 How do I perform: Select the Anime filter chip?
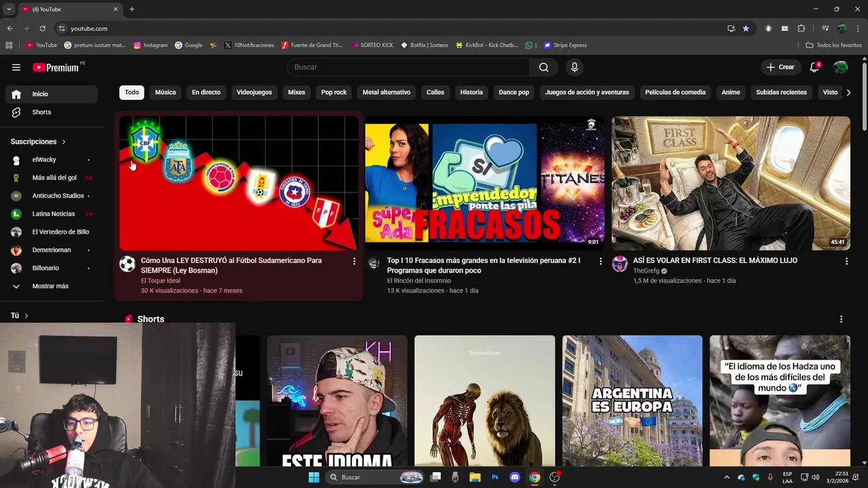731,92
